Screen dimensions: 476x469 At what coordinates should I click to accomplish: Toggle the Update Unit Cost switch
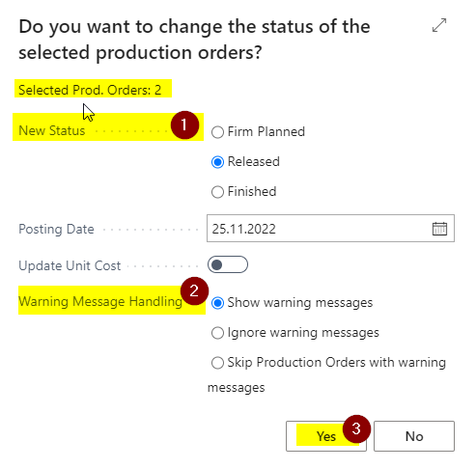click(228, 264)
